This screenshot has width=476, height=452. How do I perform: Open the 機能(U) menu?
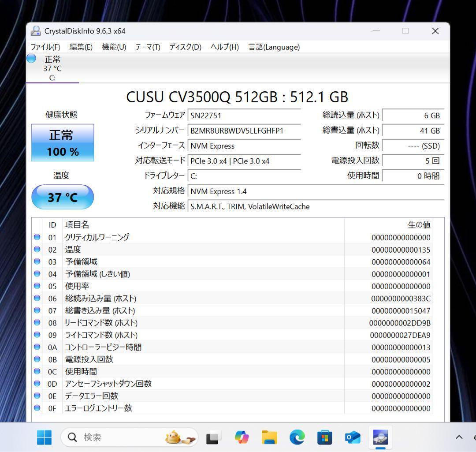coord(114,47)
